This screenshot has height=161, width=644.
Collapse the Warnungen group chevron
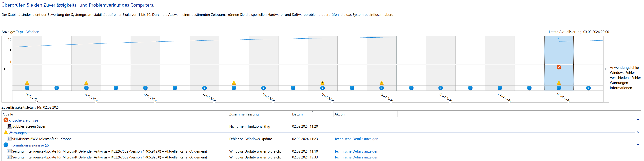point(638,132)
